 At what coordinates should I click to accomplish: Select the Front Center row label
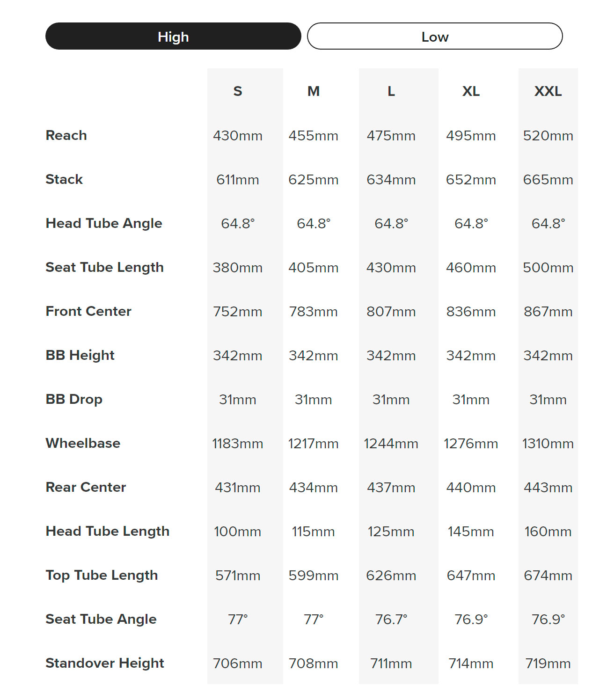click(88, 312)
